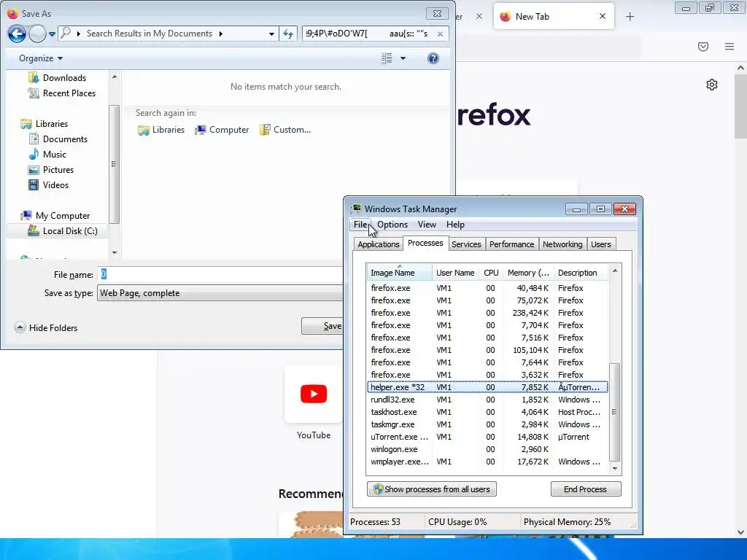Click the refresh icon beside address bar

point(288,34)
